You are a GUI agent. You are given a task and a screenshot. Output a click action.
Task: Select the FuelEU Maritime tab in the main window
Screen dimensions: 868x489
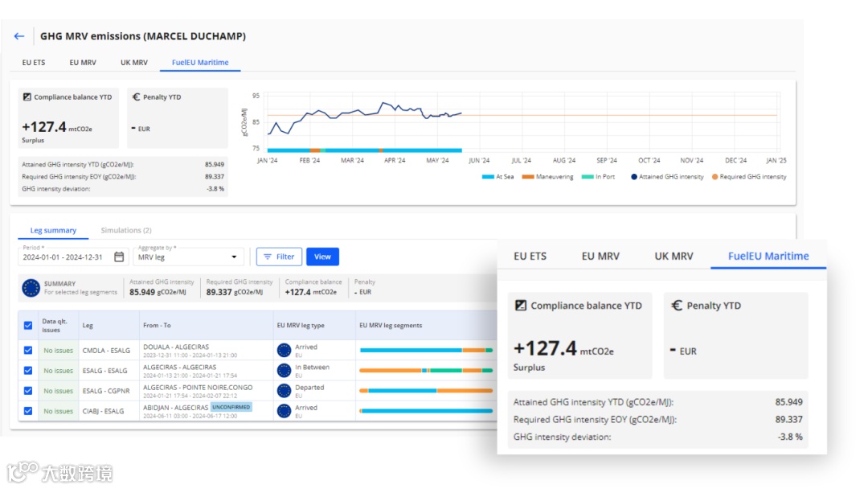click(x=200, y=63)
